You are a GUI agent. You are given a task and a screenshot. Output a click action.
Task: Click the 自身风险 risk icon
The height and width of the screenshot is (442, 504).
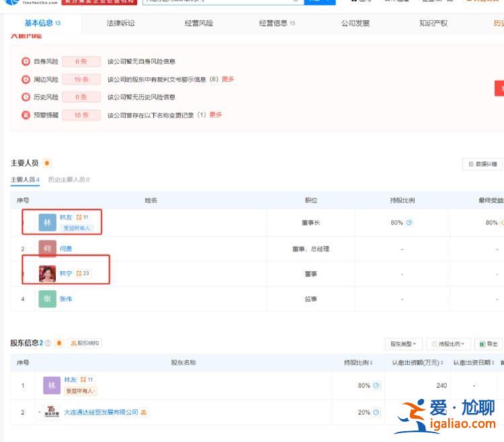(26, 61)
